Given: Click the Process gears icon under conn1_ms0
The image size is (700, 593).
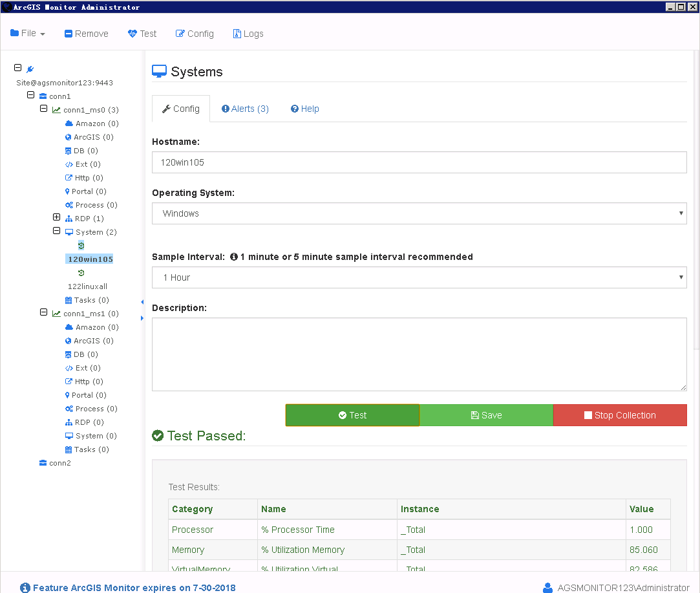Looking at the screenshot, I should click(69, 205).
